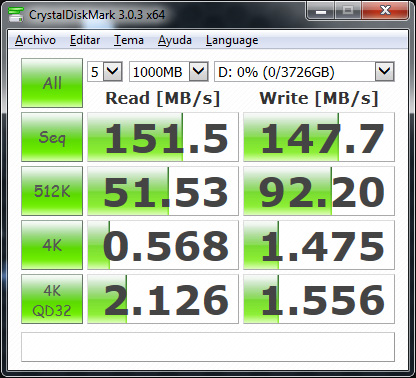Click the 4K QD32 write result 1.556
The image size is (416, 378).
(x=319, y=299)
